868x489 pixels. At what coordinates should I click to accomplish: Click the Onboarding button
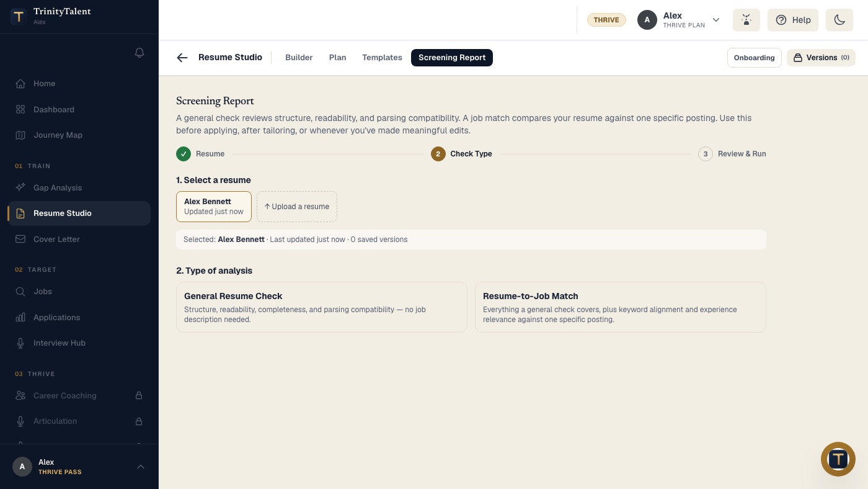click(x=755, y=58)
